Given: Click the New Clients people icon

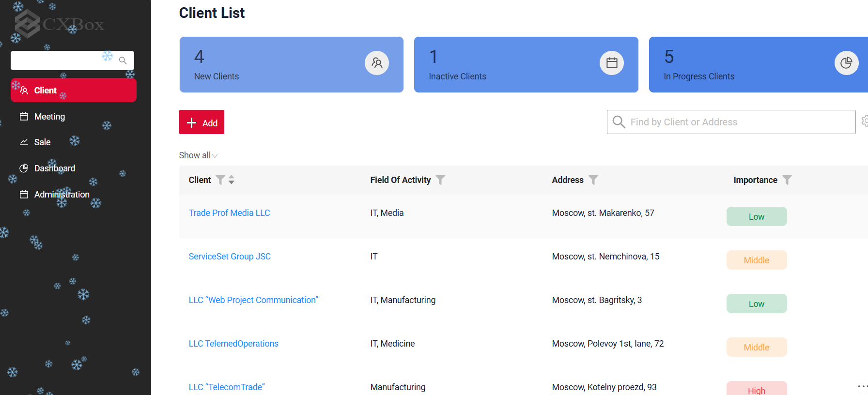Looking at the screenshot, I should pos(376,63).
